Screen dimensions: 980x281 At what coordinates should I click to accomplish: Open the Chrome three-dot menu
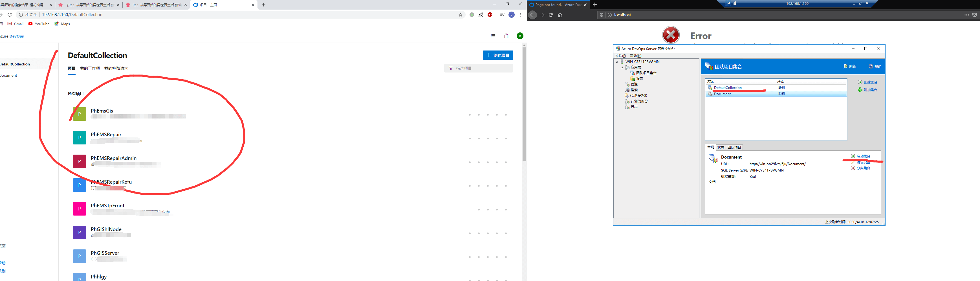pyautogui.click(x=520, y=15)
